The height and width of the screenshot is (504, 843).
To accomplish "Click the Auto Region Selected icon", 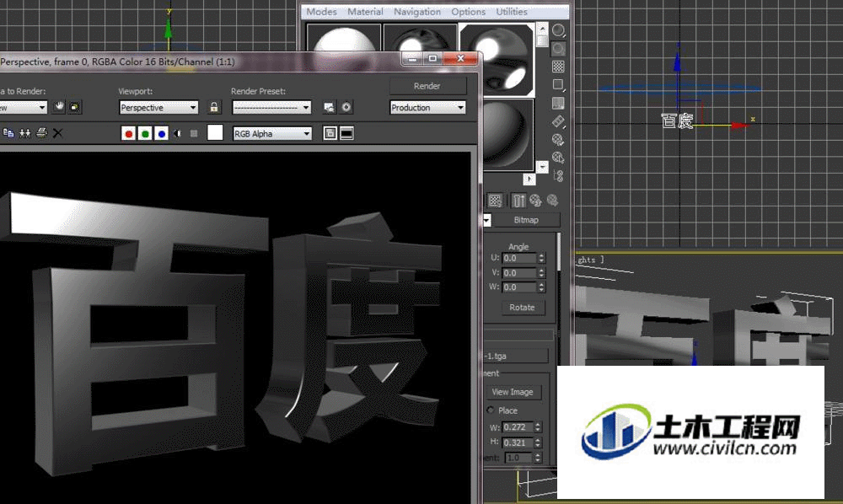I will (x=75, y=107).
